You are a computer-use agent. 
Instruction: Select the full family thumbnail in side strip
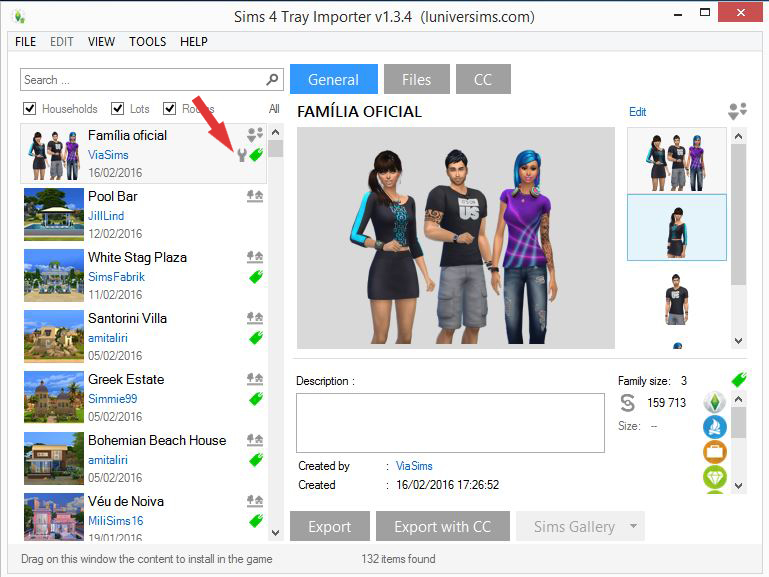(x=677, y=160)
